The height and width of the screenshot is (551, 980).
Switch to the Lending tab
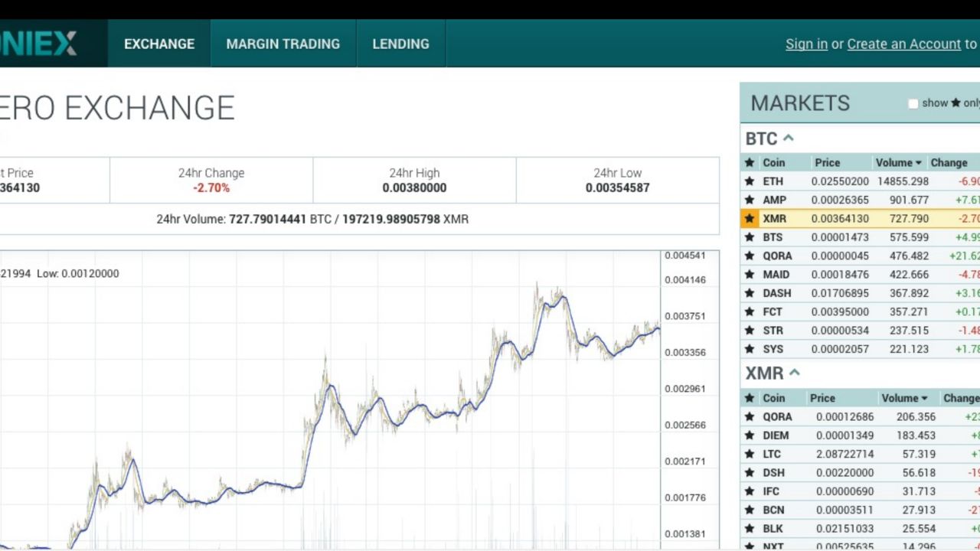pyautogui.click(x=400, y=44)
